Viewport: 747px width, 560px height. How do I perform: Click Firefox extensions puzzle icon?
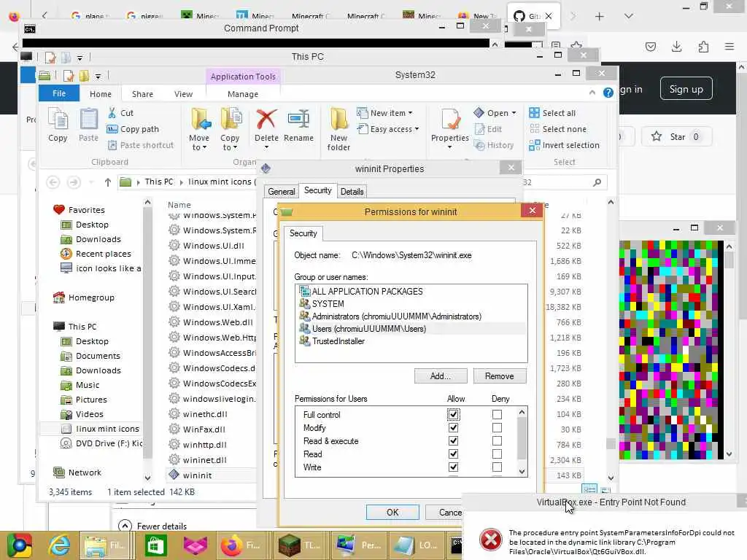point(703,46)
